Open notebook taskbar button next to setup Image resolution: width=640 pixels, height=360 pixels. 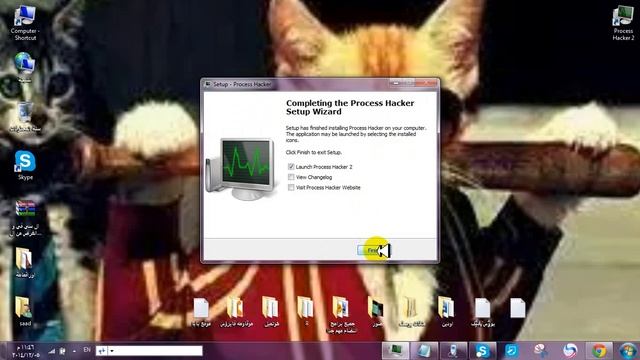point(424,351)
